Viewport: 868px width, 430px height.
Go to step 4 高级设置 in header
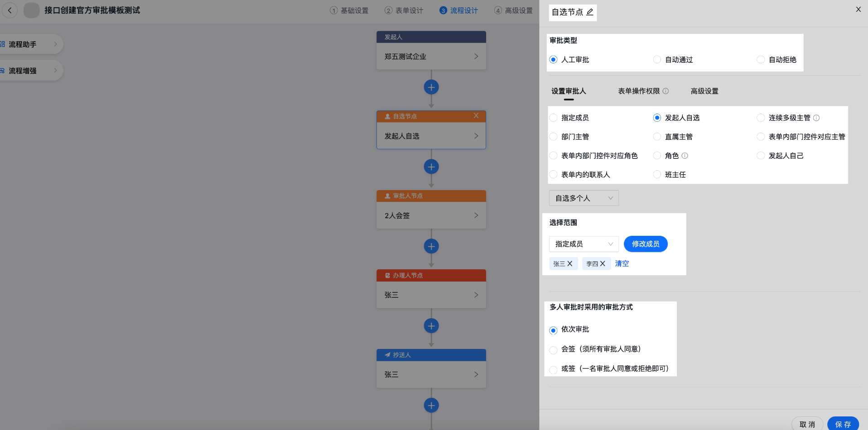point(513,10)
